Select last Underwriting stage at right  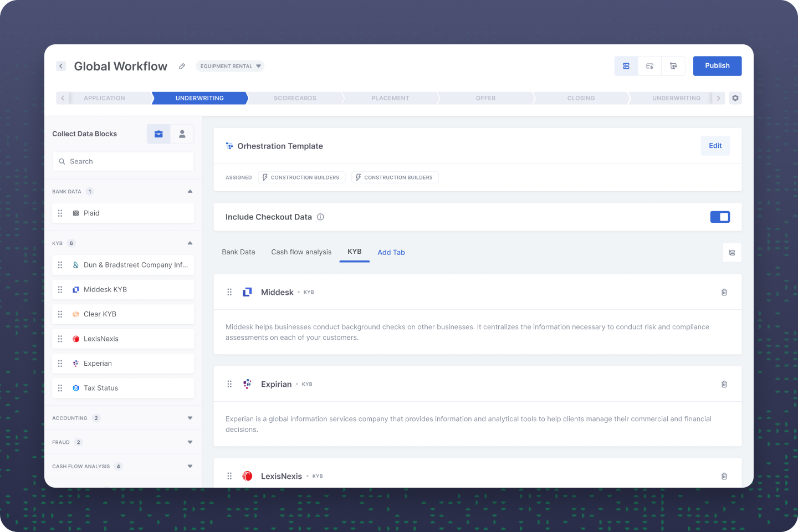(x=676, y=98)
